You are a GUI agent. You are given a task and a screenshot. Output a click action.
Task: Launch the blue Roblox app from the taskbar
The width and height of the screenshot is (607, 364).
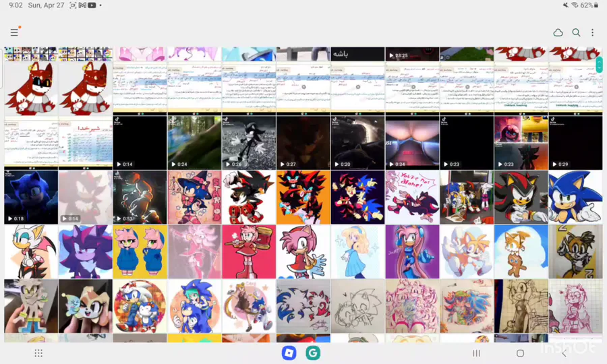289,353
